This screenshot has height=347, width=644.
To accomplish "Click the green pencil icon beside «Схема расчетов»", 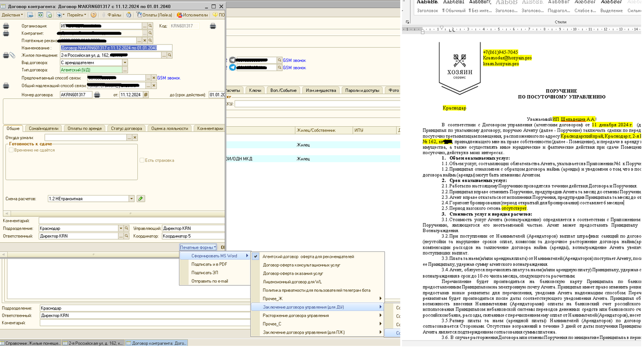I will (x=141, y=198).
